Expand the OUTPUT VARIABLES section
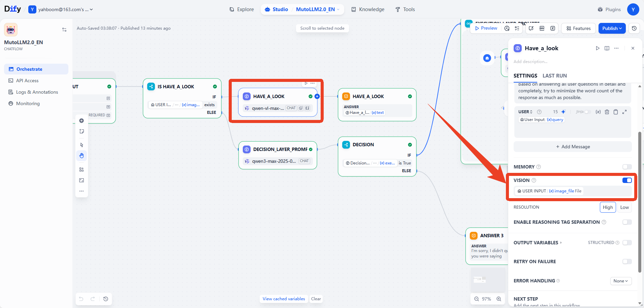 click(538, 243)
